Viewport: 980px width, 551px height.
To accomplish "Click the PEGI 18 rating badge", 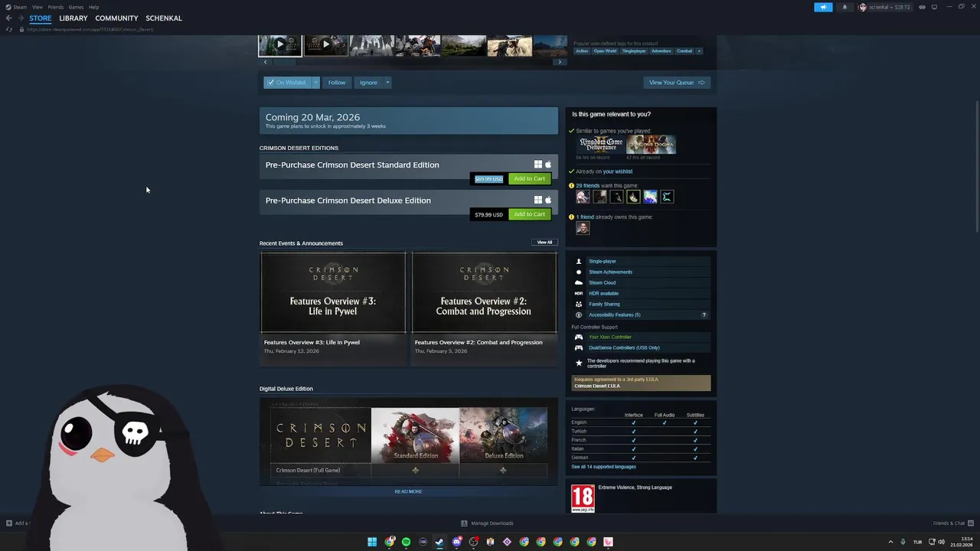I will click(583, 498).
